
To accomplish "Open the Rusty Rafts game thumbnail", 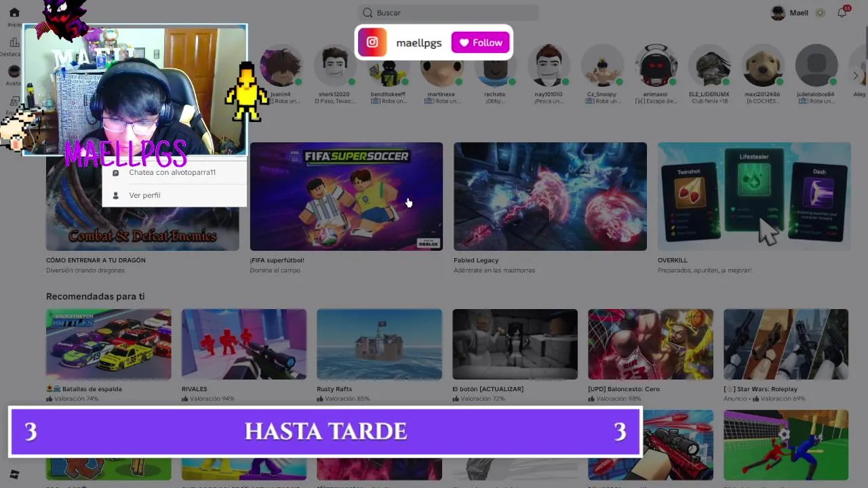I will [379, 344].
